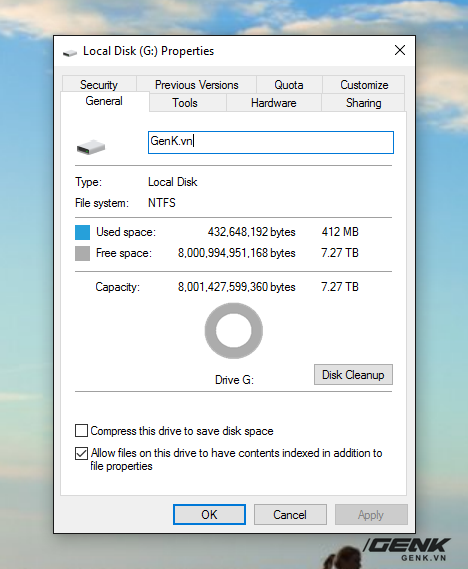The image size is (468, 569).
Task: Open the Quota tab
Action: 289,85
